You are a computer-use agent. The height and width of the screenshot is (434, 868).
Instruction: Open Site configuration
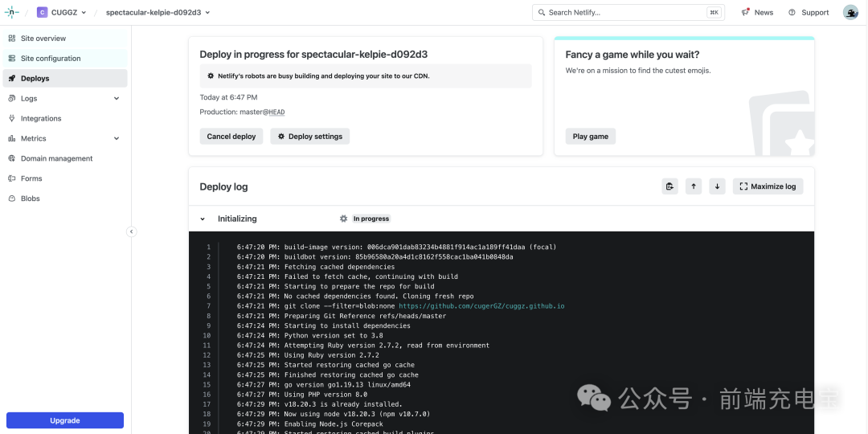click(x=65, y=58)
